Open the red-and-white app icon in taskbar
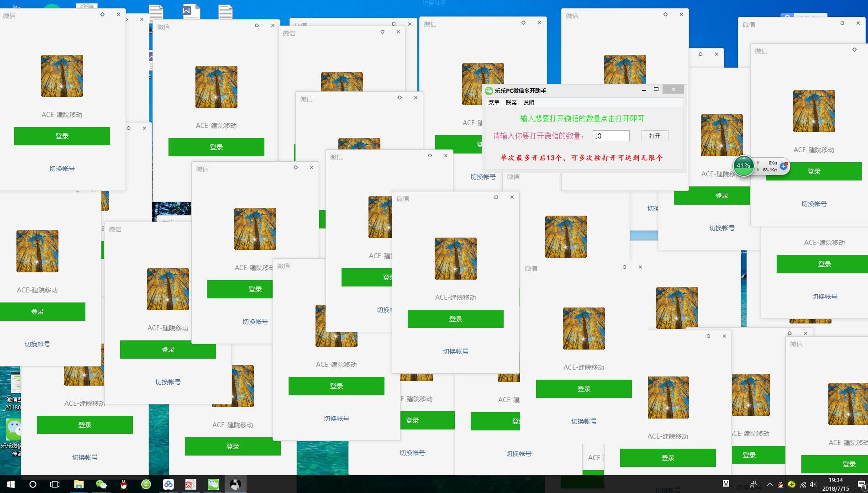 [191, 484]
